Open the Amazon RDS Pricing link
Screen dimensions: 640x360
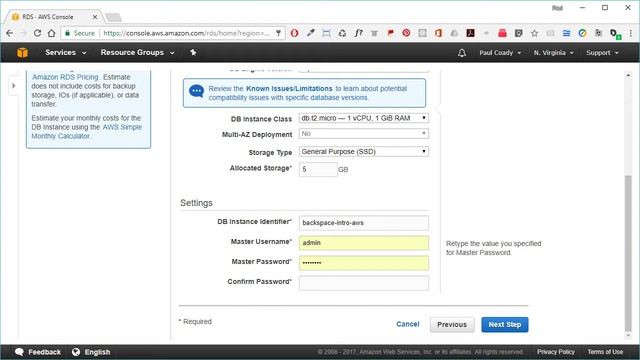[x=65, y=77]
